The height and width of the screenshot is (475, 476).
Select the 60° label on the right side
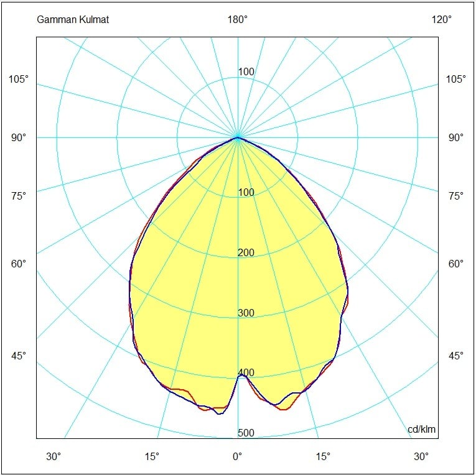(456, 264)
